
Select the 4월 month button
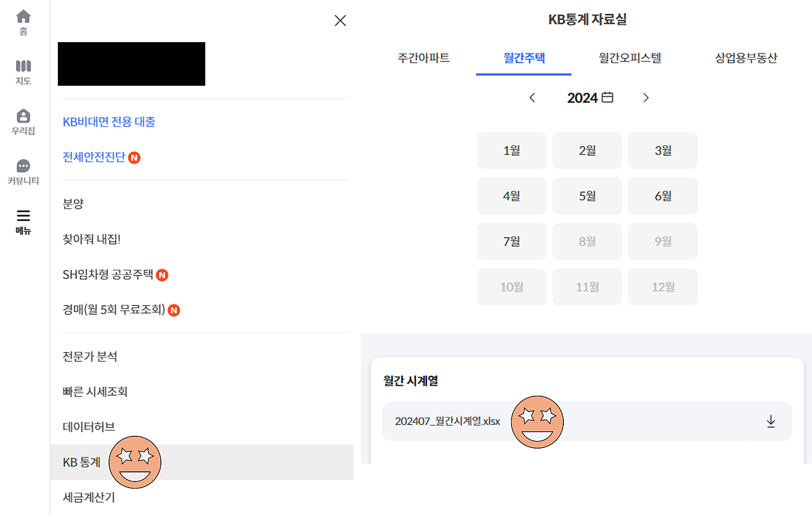coord(512,196)
